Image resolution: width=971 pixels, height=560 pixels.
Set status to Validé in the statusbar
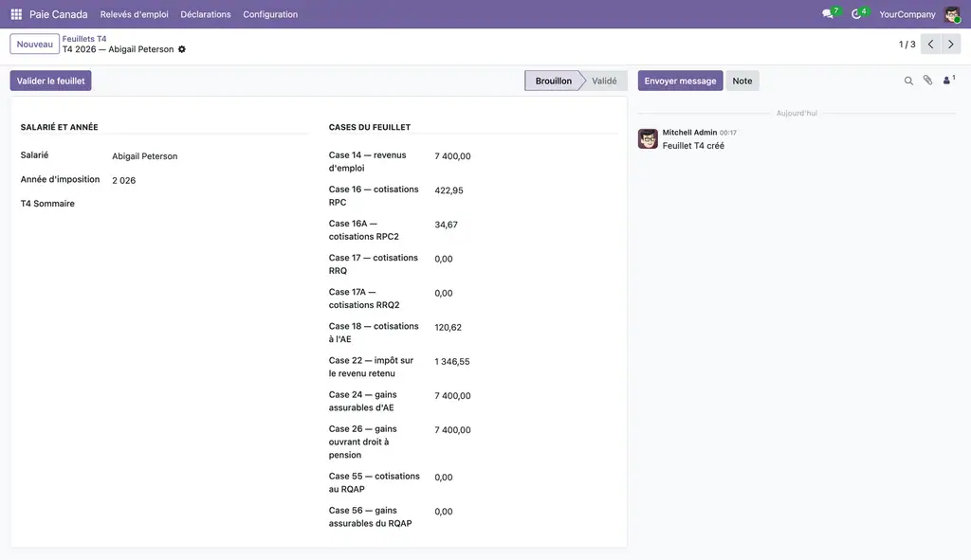[604, 81]
